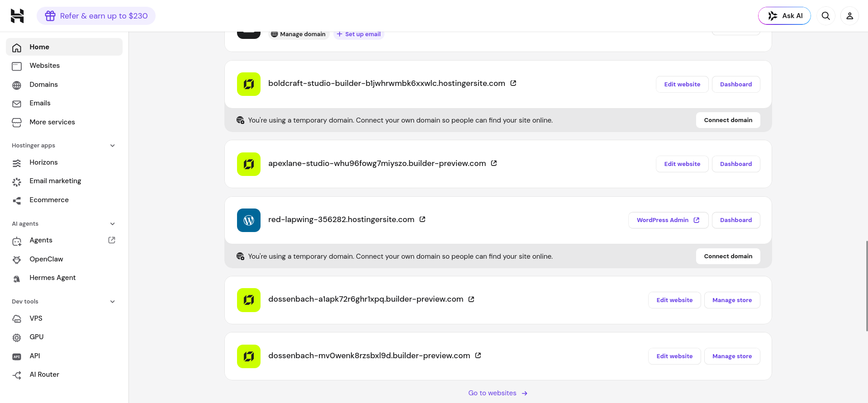Open the search icon in header
The width and height of the screenshot is (868, 403).
826,16
